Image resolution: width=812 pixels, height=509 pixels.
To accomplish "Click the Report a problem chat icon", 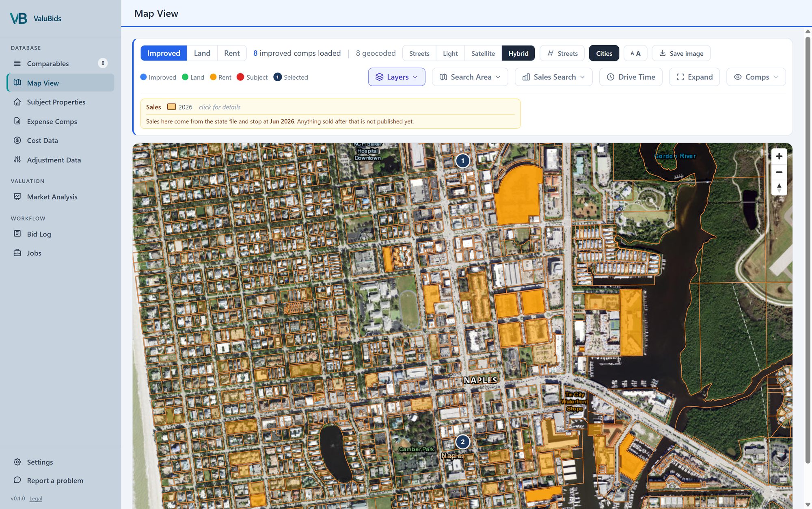I will (x=17, y=480).
